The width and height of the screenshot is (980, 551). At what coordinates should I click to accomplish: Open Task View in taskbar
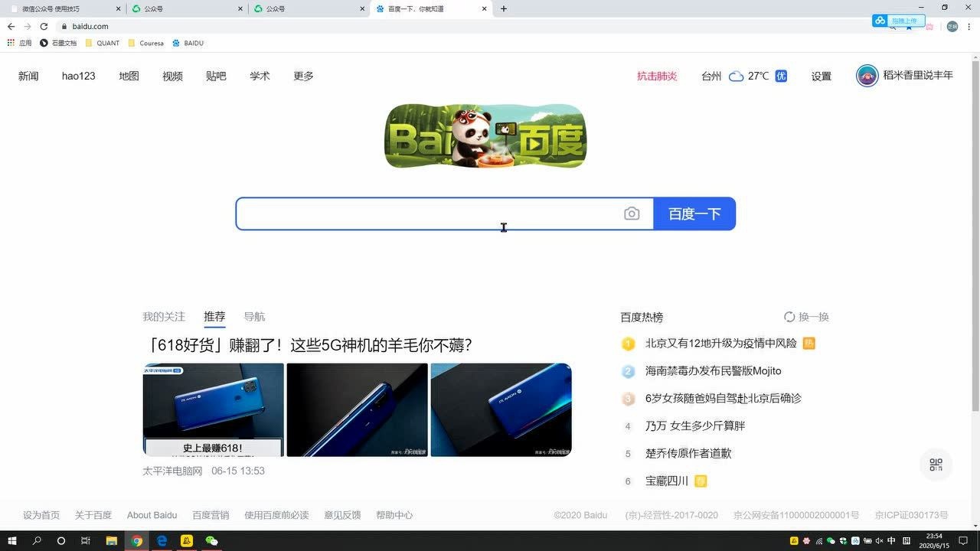click(x=86, y=541)
